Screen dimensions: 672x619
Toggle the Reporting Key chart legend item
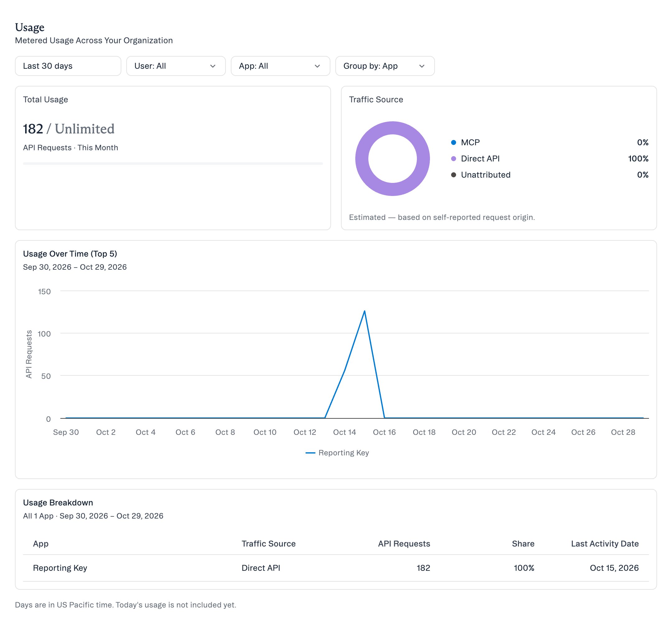pyautogui.click(x=337, y=453)
